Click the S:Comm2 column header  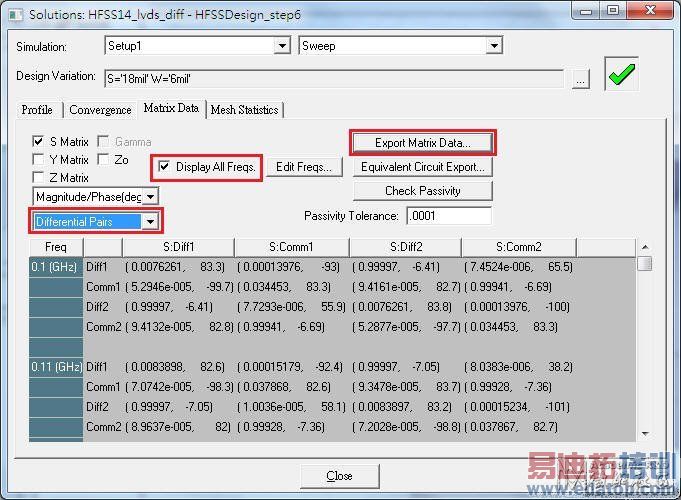click(519, 247)
